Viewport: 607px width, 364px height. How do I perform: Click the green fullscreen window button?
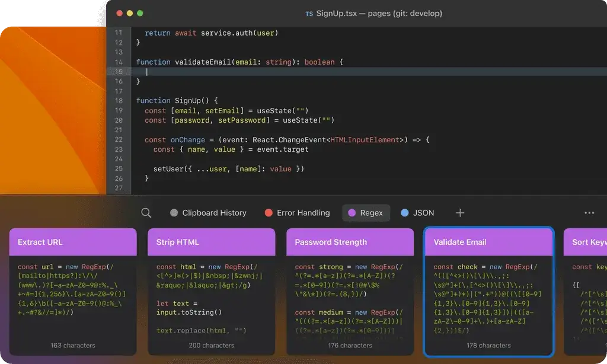pos(140,13)
